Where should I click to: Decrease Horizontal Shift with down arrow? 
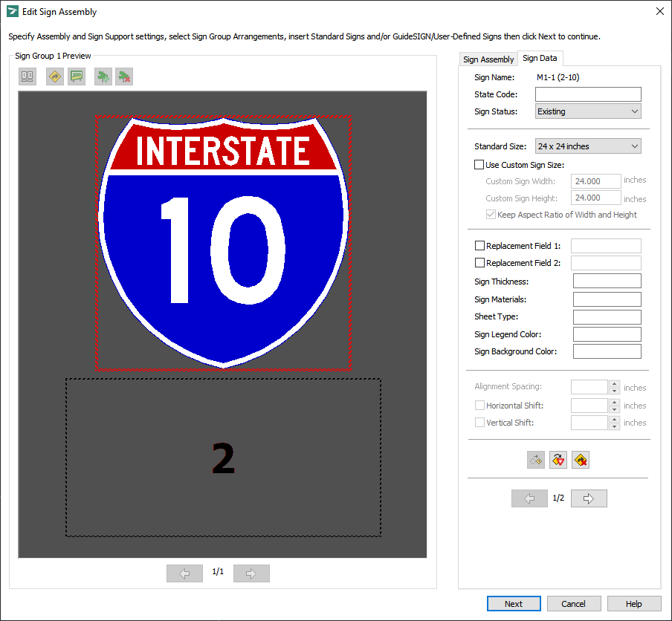coord(615,409)
